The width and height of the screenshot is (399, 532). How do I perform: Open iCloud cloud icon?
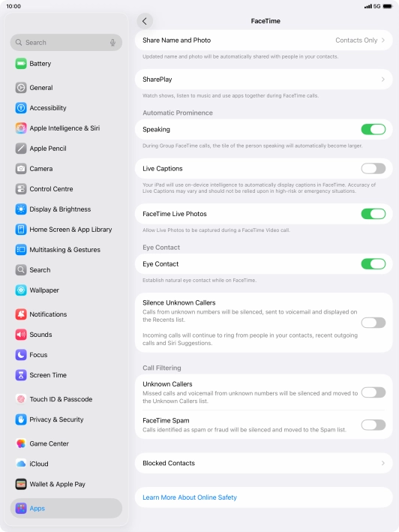tap(21, 464)
